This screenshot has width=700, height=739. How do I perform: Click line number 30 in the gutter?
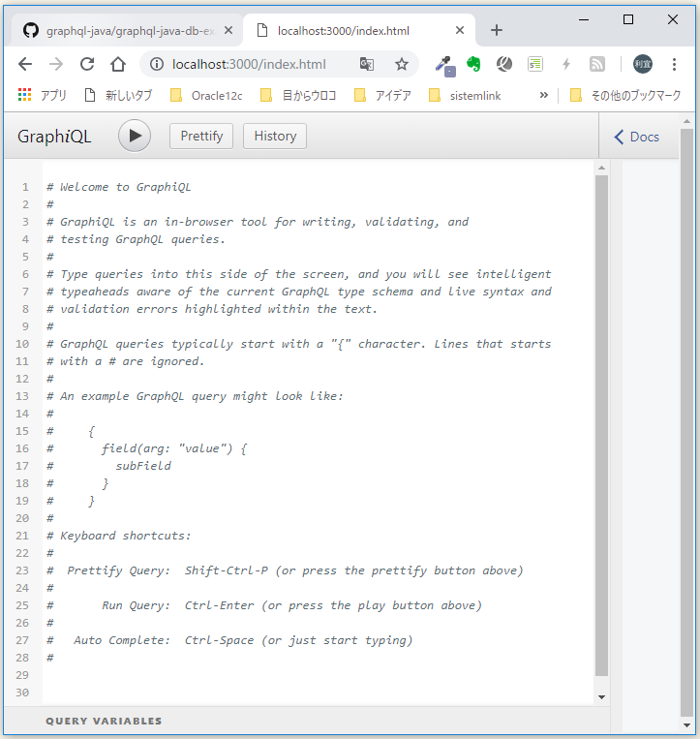click(22, 693)
